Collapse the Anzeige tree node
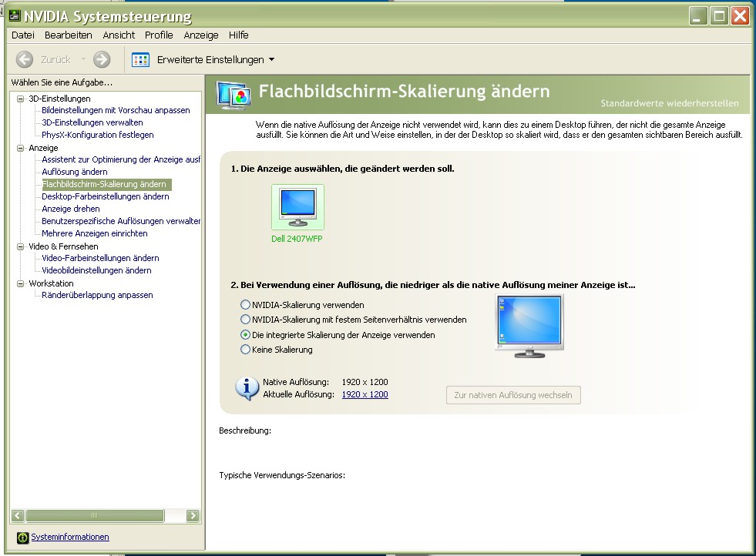The height and width of the screenshot is (556, 756). (x=20, y=148)
